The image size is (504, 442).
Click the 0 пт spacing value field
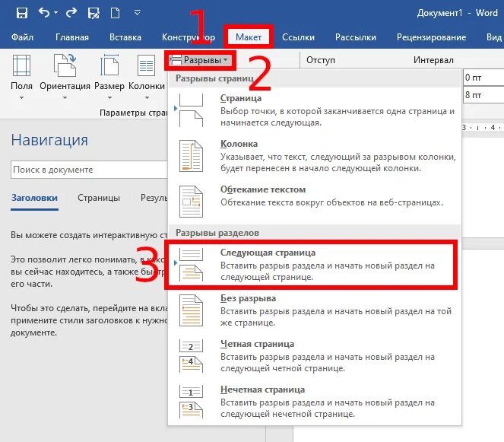tap(483, 78)
